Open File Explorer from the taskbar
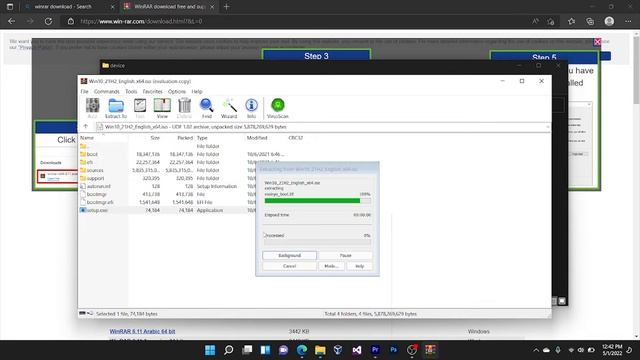The height and width of the screenshot is (360, 640). 320,350
